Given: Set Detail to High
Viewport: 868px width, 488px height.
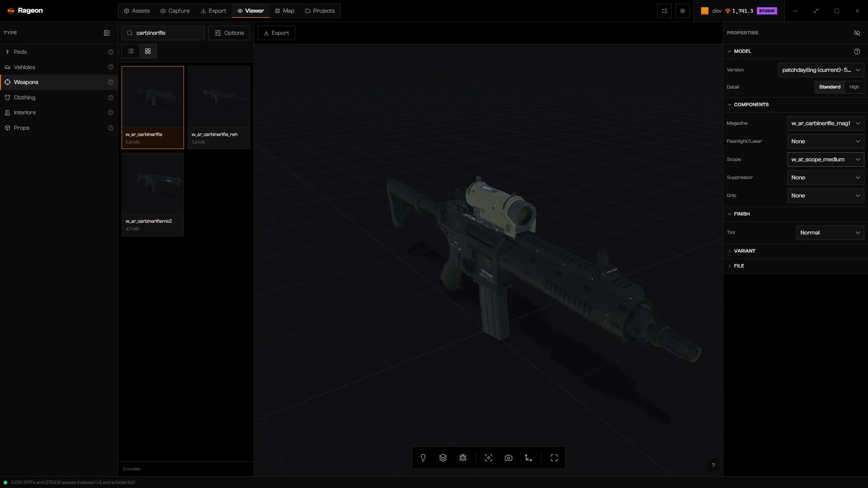Looking at the screenshot, I should pyautogui.click(x=854, y=87).
